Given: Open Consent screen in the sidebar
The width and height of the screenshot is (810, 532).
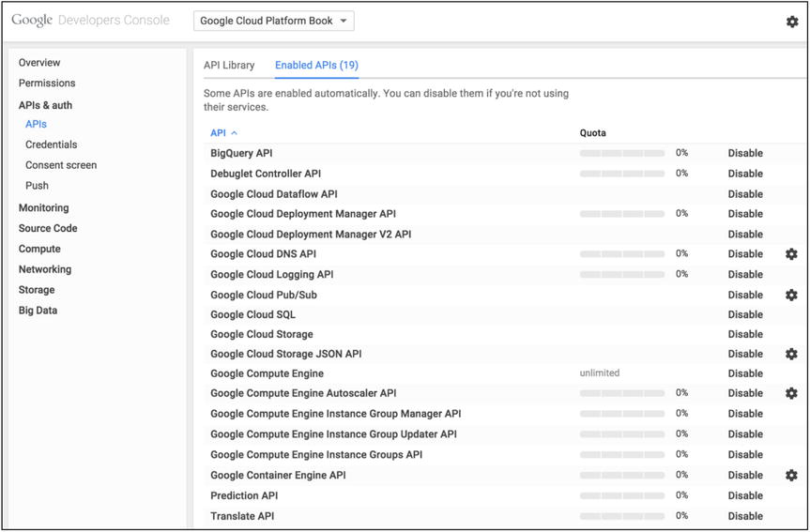Looking at the screenshot, I should point(61,165).
